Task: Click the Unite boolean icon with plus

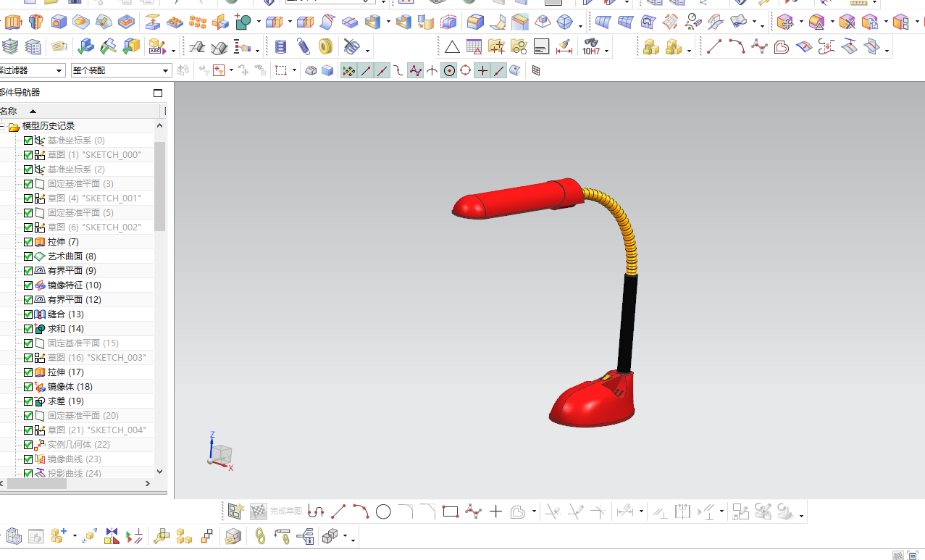Action: coord(243,22)
